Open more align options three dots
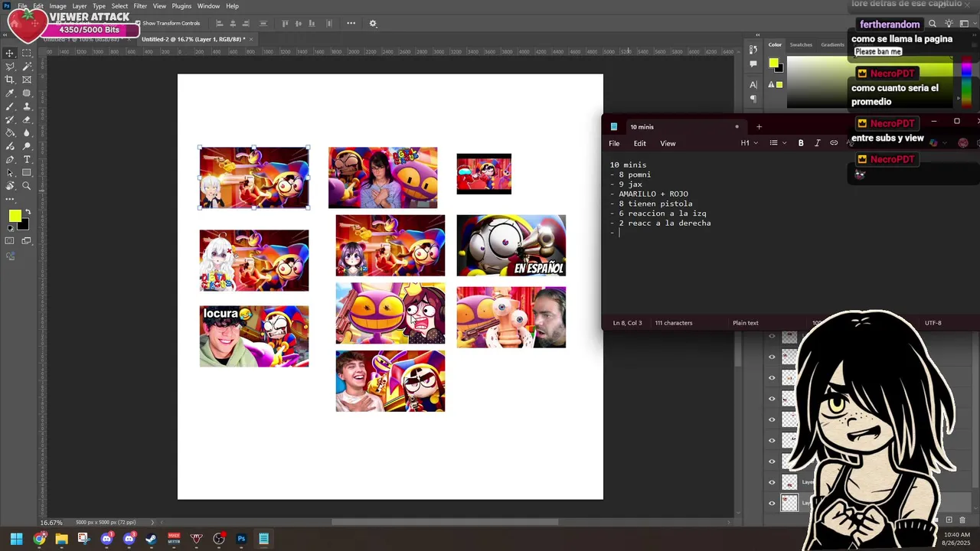The height and width of the screenshot is (551, 980). (x=351, y=24)
